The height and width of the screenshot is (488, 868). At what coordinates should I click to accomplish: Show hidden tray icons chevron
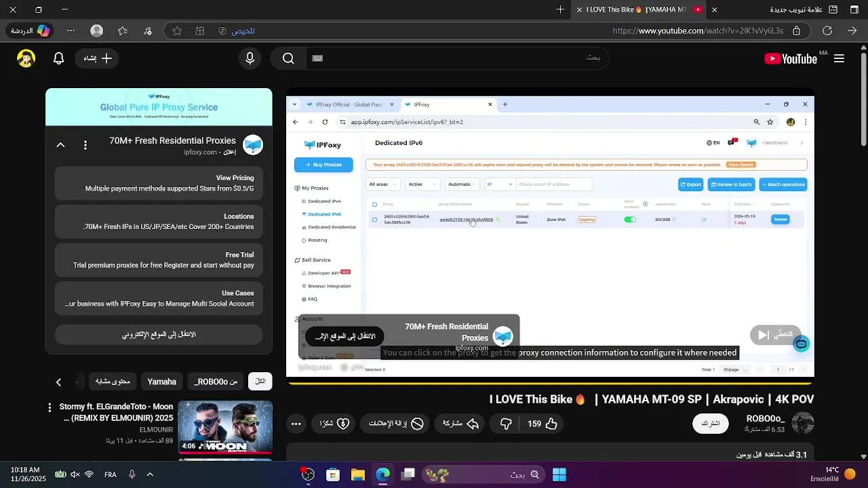point(150,474)
